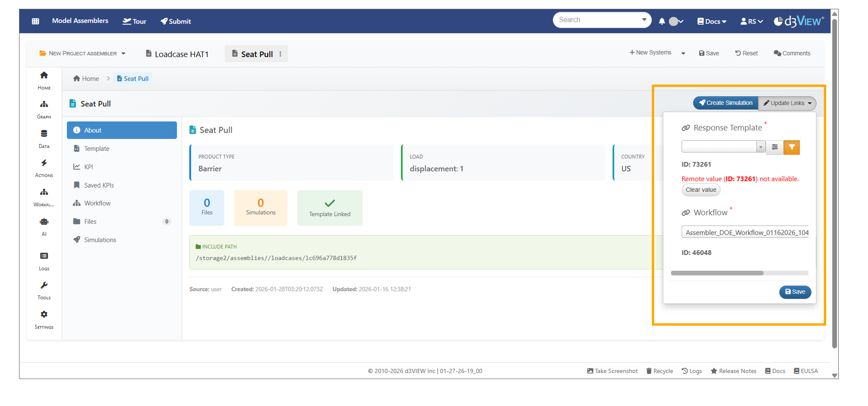Click the popup horizontal scrollbar
This screenshot has width=868, height=406.
[717, 273]
